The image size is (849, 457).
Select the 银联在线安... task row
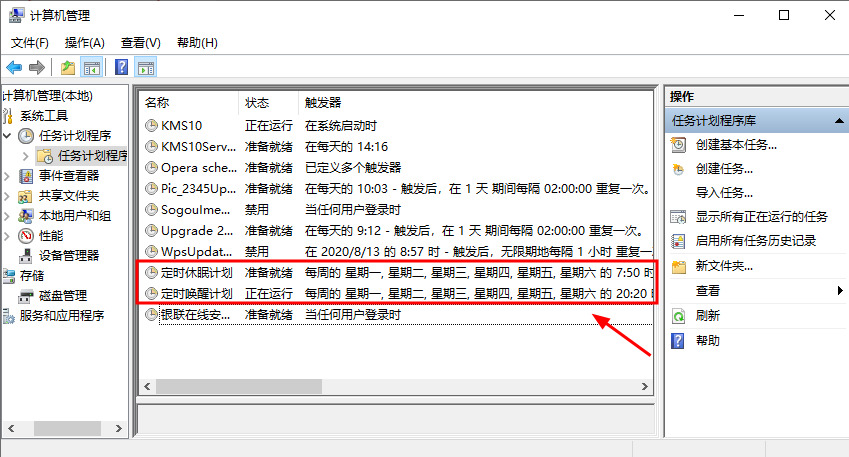click(396, 315)
